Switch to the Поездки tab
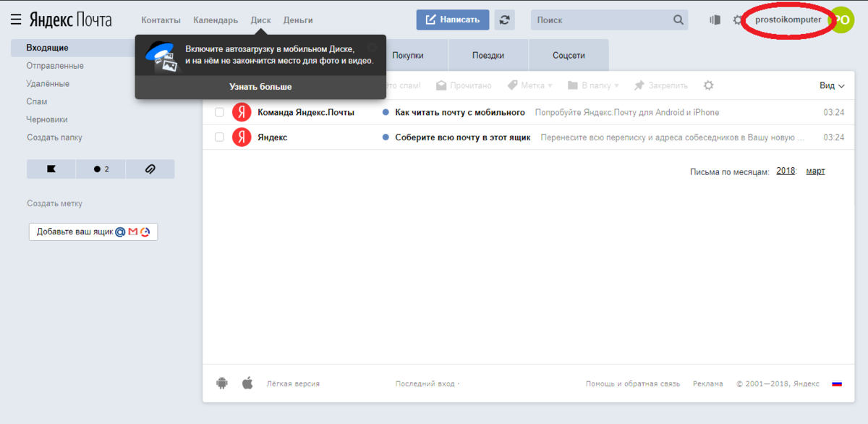This screenshot has width=868, height=424. tap(488, 56)
